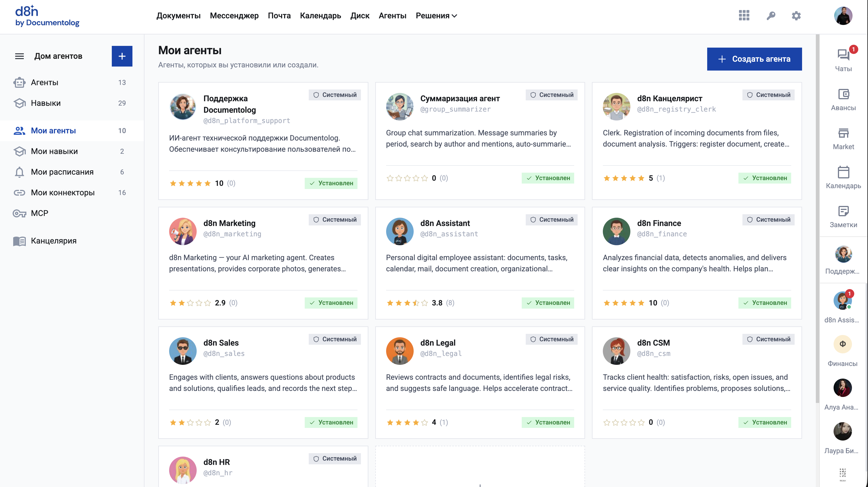Image resolution: width=868 pixels, height=487 pixels.
Task: Click the @group_summarizer handle text
Action: [455, 109]
